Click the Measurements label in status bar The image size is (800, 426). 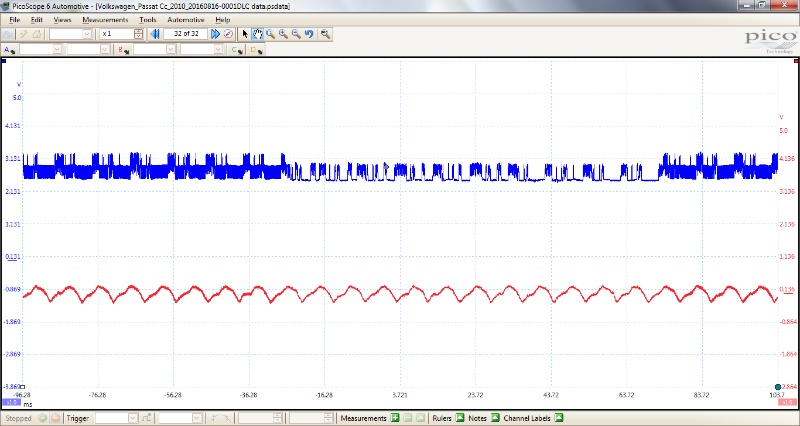point(363,418)
